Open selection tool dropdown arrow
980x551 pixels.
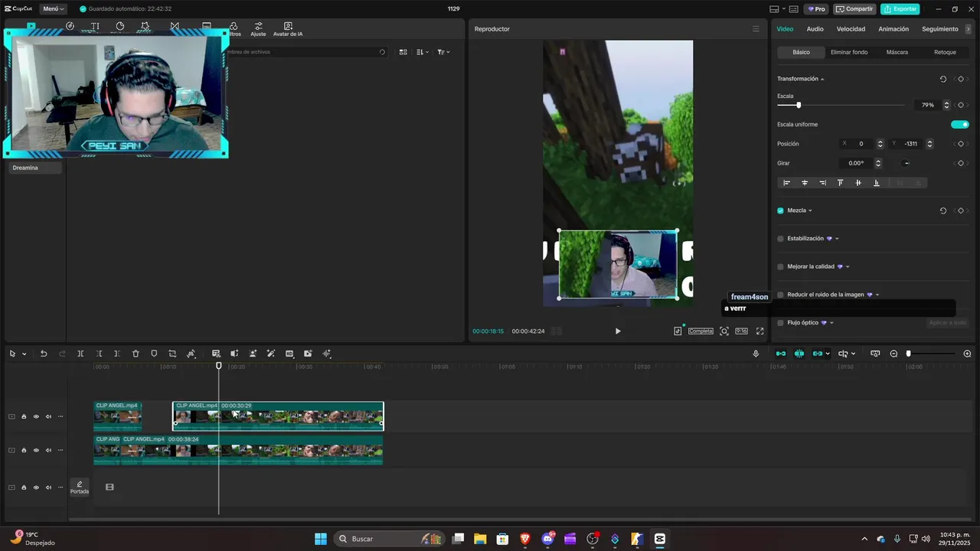point(24,354)
